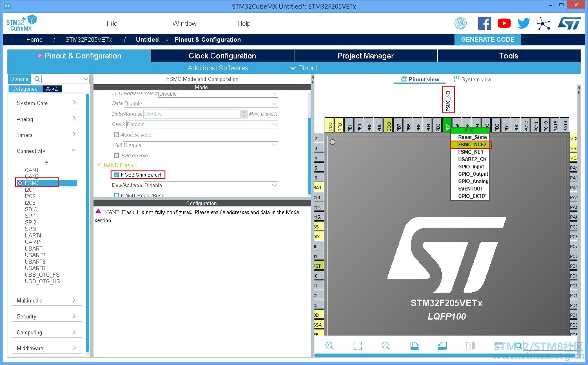The height and width of the screenshot is (365, 588).
Task: Rotate the chip counter-clockwise
Action: (x=442, y=346)
